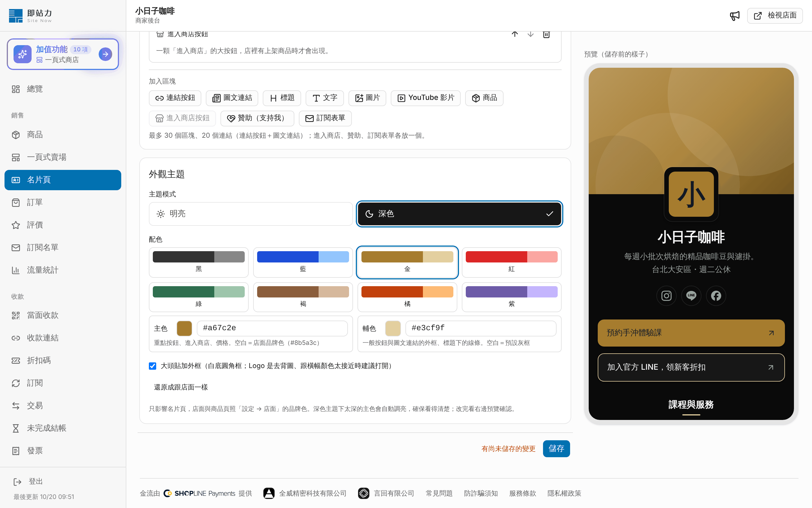
Task: Open 訂單 in sidebar
Action: [63, 203]
